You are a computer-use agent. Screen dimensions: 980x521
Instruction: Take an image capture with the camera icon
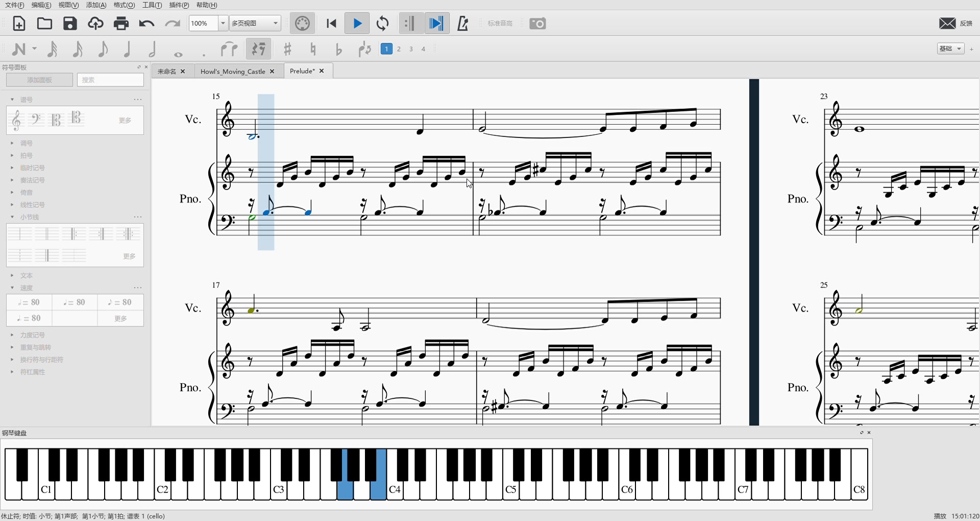click(537, 23)
